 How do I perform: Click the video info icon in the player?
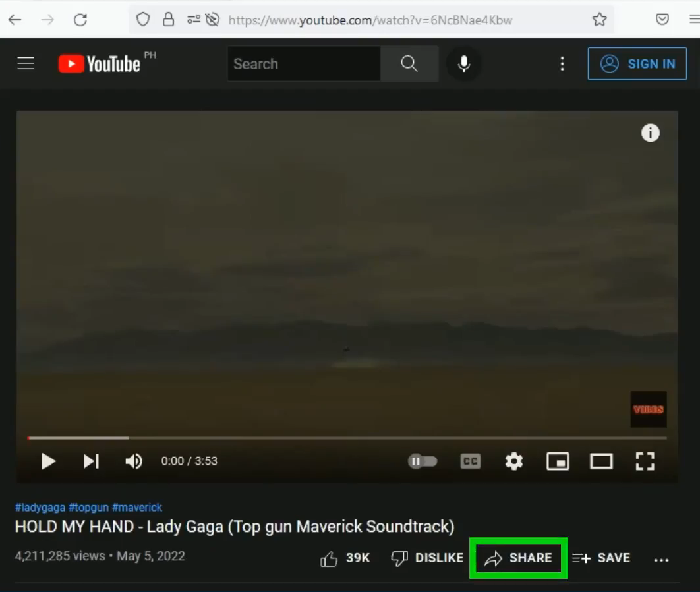651,133
